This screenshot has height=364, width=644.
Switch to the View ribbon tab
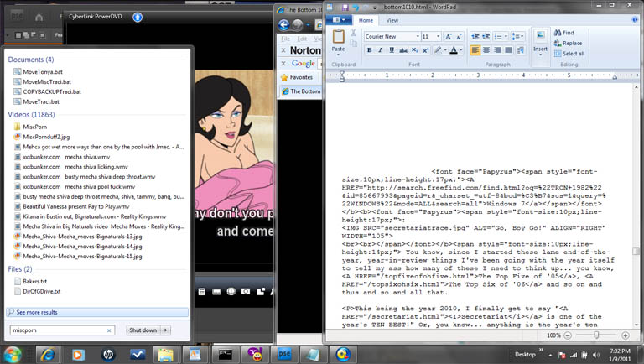pyautogui.click(x=393, y=20)
